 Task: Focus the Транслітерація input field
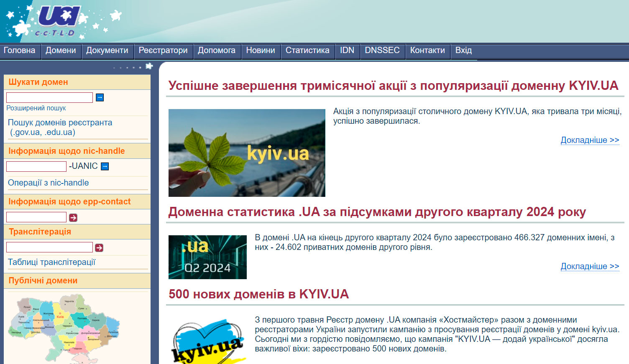[49, 247]
